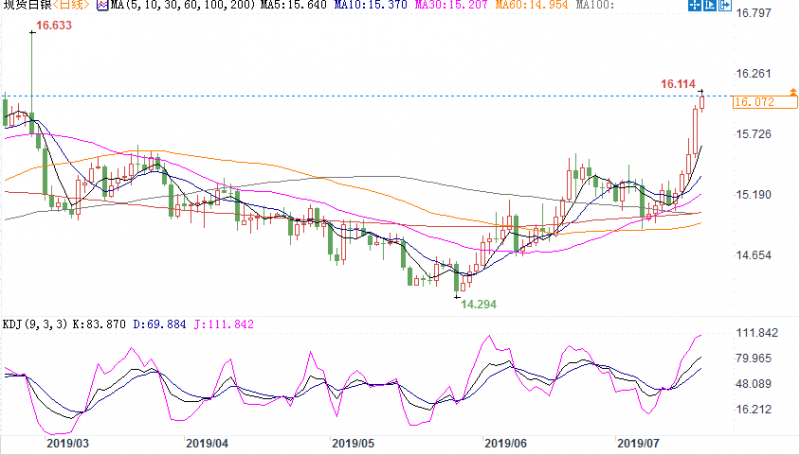The width and height of the screenshot is (800, 455).
Task: Click the 2019/07 date axis label
Action: click(x=638, y=443)
